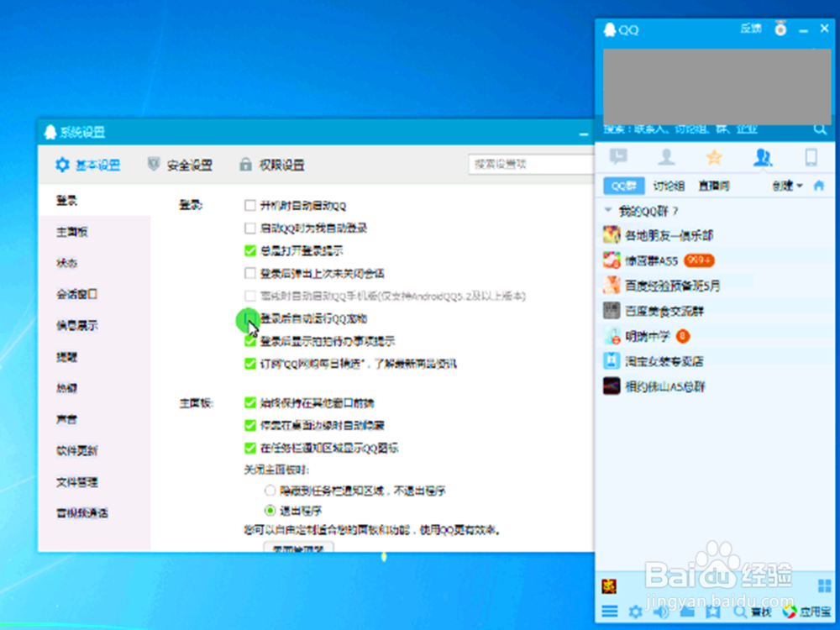
Task: Click the 相约佛山A5总群 group avatar
Action: tap(612, 386)
